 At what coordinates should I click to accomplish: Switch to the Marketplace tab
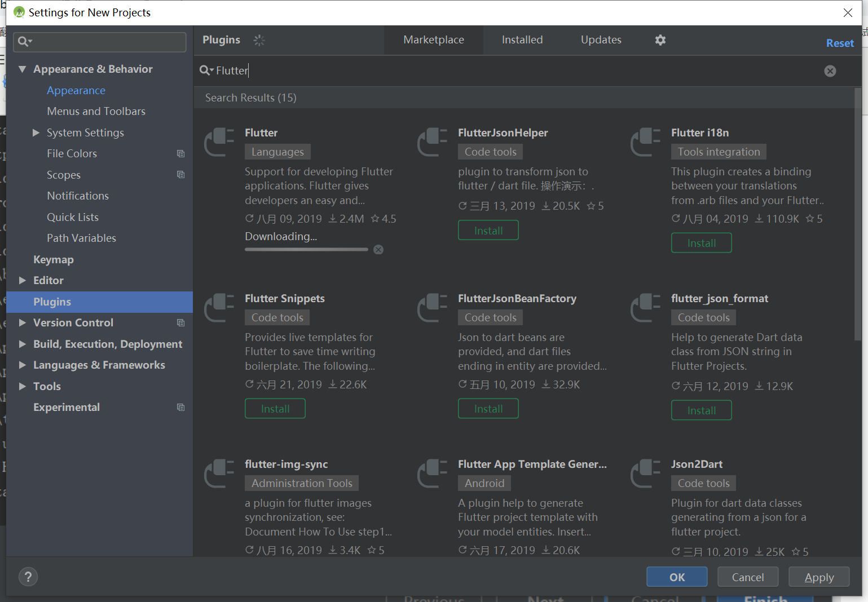click(434, 40)
